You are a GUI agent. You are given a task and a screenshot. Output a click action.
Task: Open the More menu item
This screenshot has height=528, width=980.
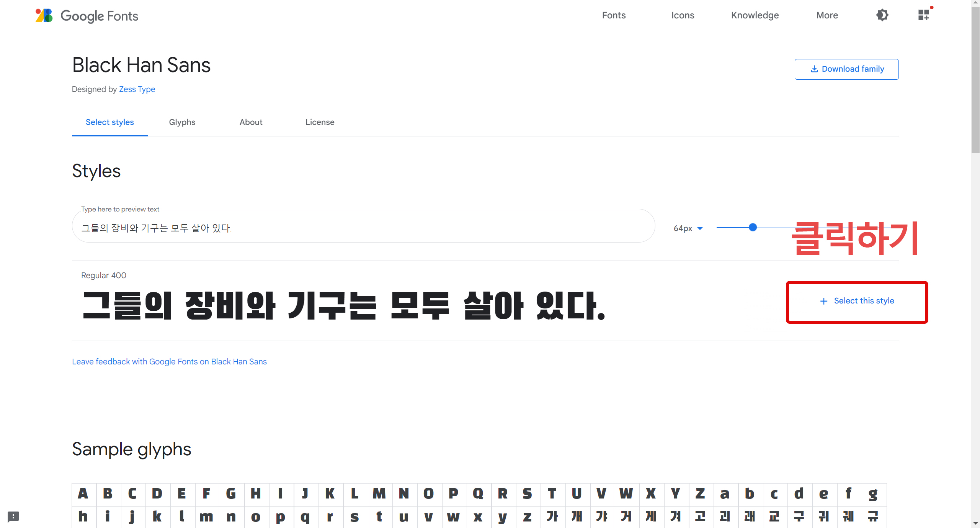827,15
